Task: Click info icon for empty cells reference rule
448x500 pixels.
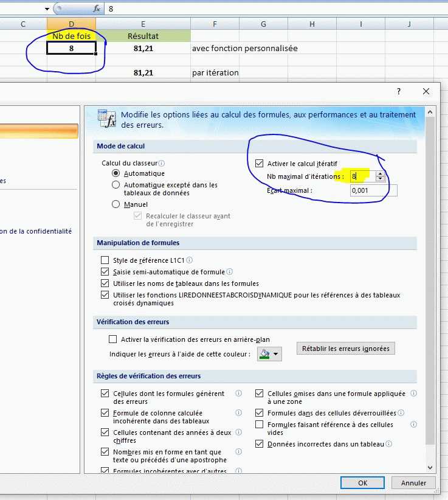Action: [413, 425]
